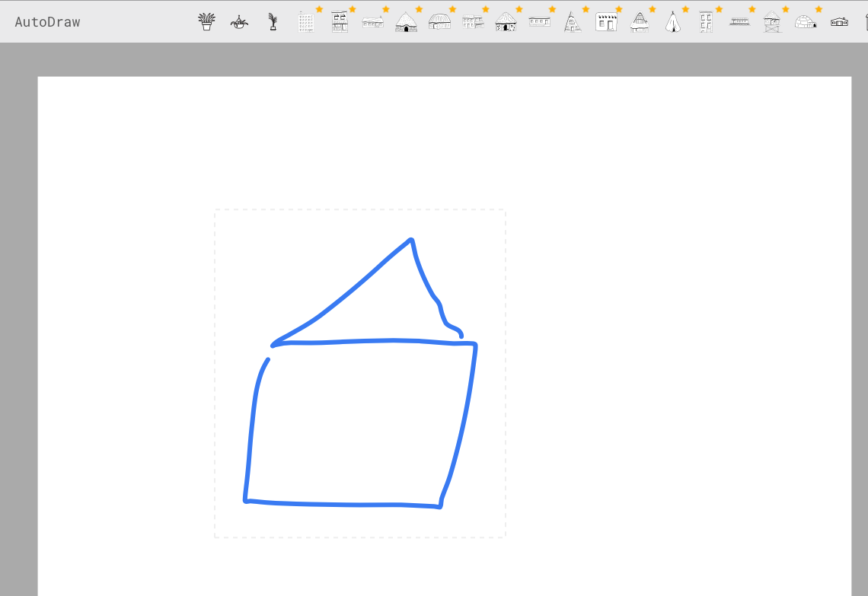The height and width of the screenshot is (596, 868).
Task: Pick the tall slender plant in vase
Action: click(273, 21)
